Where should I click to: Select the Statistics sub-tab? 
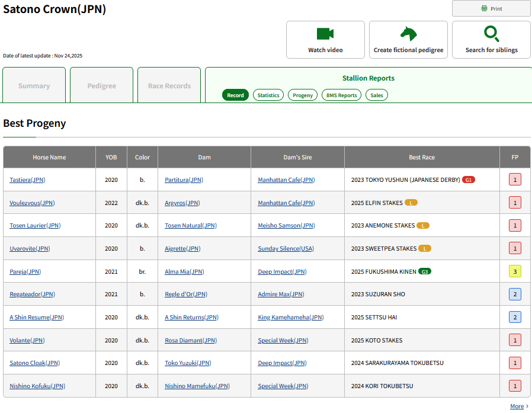[268, 95]
